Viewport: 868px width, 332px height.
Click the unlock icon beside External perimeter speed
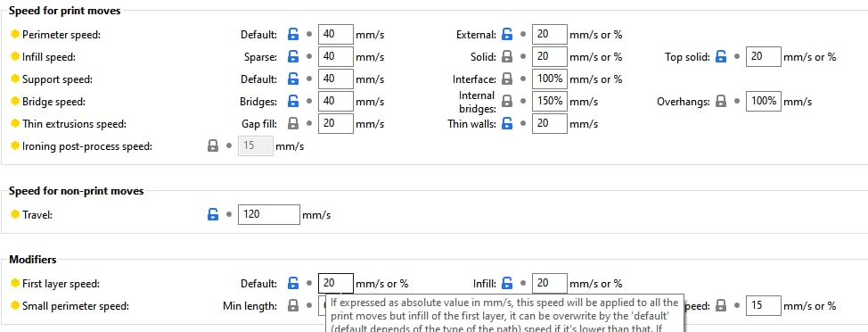pos(507,35)
